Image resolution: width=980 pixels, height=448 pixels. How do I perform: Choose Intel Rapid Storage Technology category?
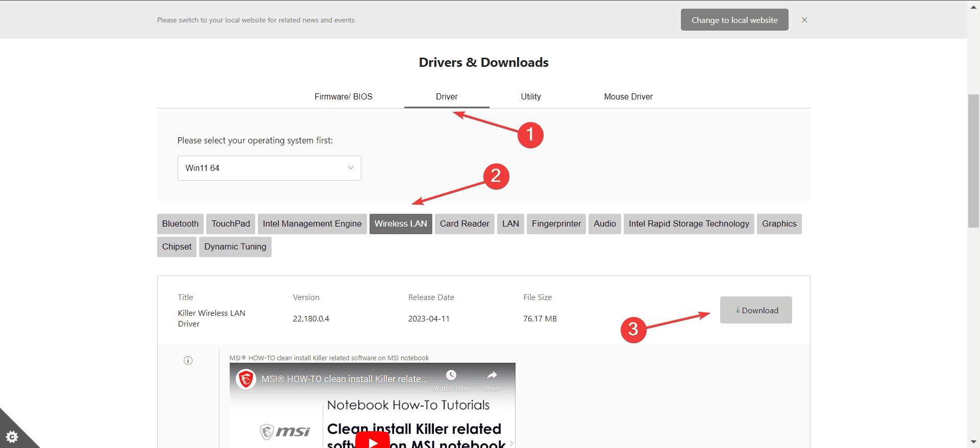[x=689, y=224]
